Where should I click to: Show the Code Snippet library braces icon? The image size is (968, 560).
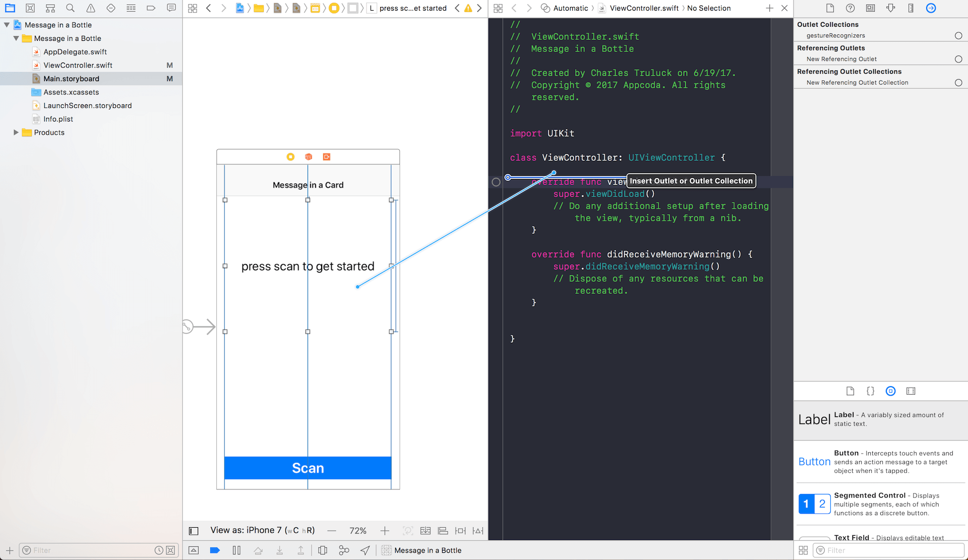point(870,391)
